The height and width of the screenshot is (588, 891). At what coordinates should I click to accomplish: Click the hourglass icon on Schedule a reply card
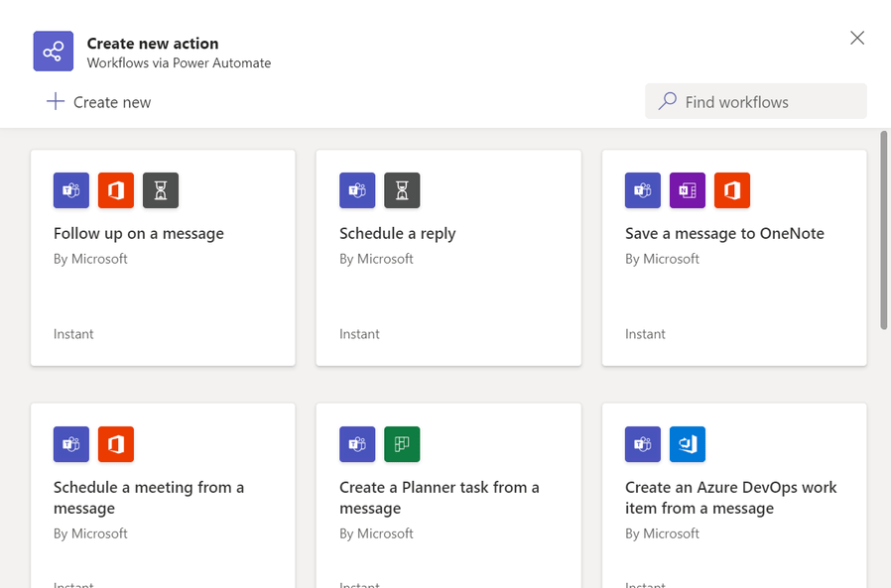pyautogui.click(x=402, y=190)
